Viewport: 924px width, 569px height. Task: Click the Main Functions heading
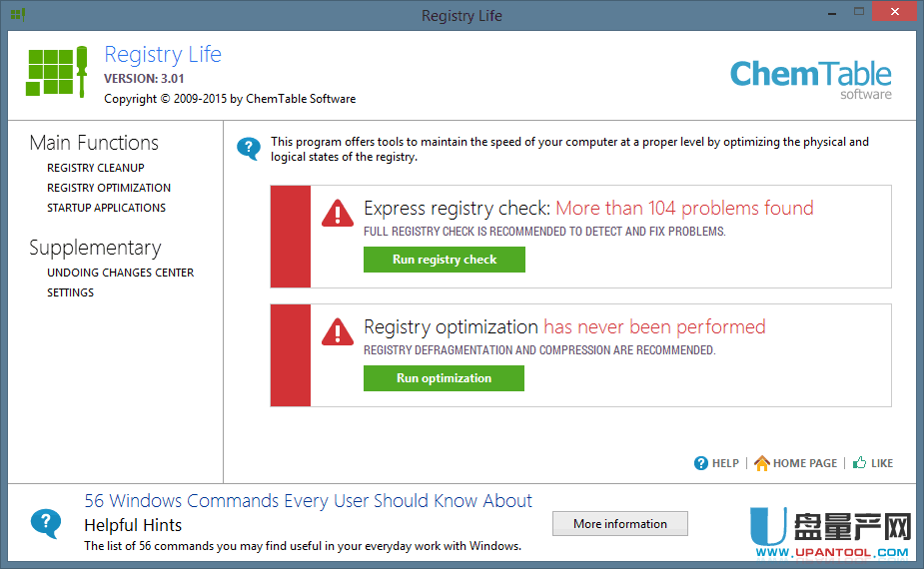(94, 143)
